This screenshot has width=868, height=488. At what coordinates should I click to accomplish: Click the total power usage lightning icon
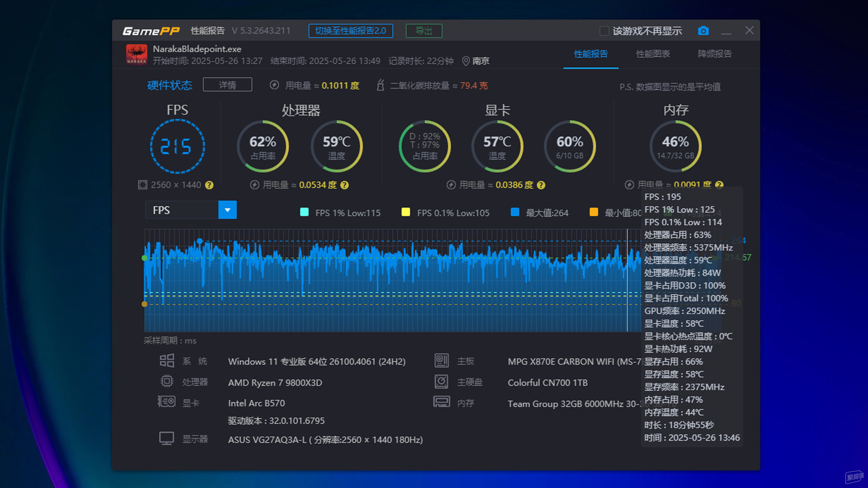[x=274, y=85]
